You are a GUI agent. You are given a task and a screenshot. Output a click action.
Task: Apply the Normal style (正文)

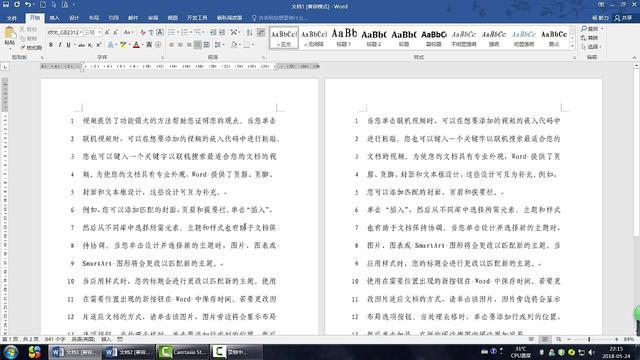tap(284, 37)
